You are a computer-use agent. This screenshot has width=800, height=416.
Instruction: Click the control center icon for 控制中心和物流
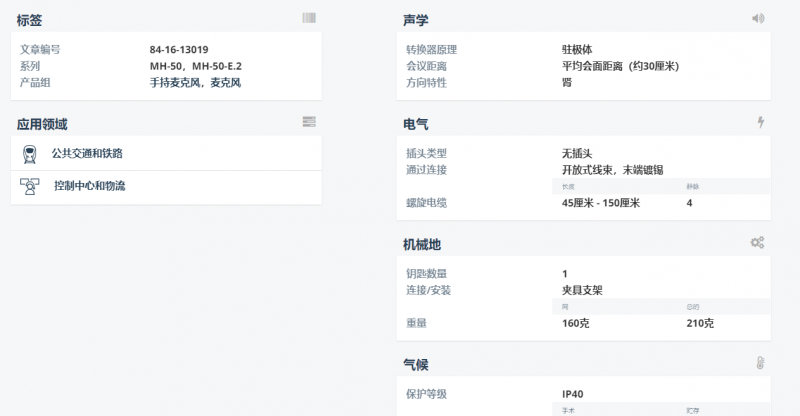pos(29,186)
